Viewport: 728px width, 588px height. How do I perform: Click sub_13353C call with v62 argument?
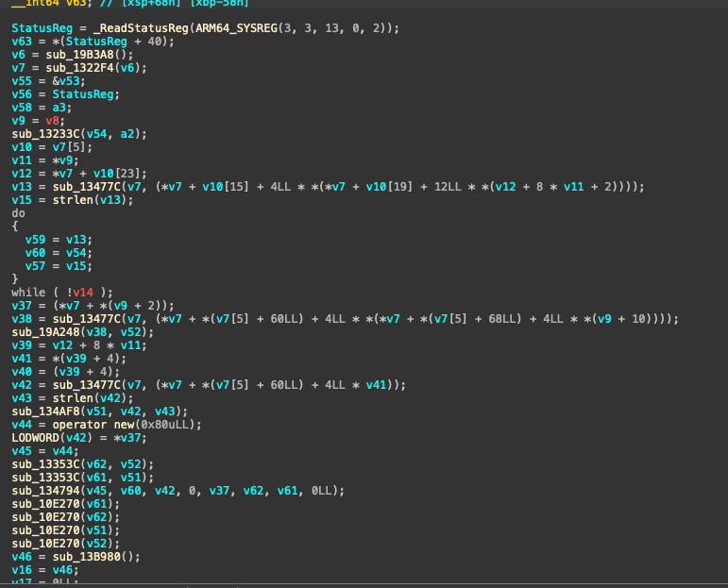pos(45,464)
